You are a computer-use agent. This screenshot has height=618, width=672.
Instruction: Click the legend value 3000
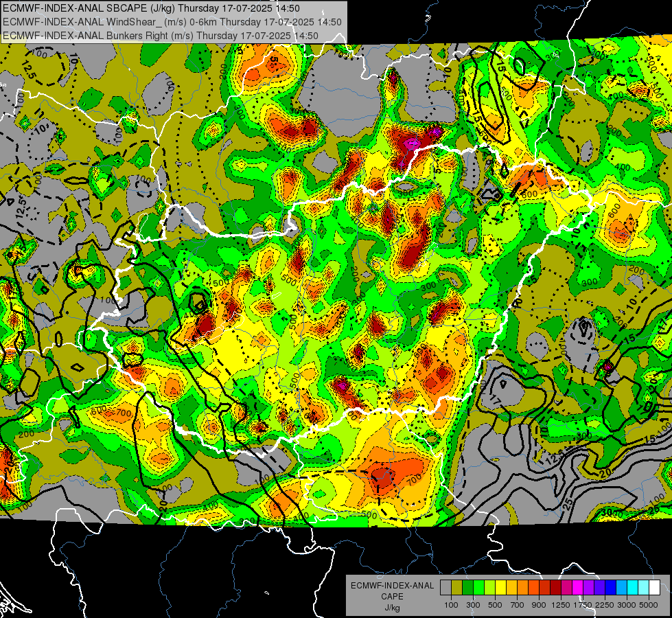point(627,605)
